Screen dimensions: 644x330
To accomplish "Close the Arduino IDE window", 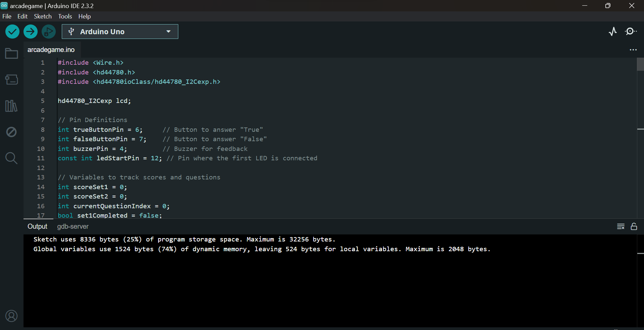I will tap(632, 6).
